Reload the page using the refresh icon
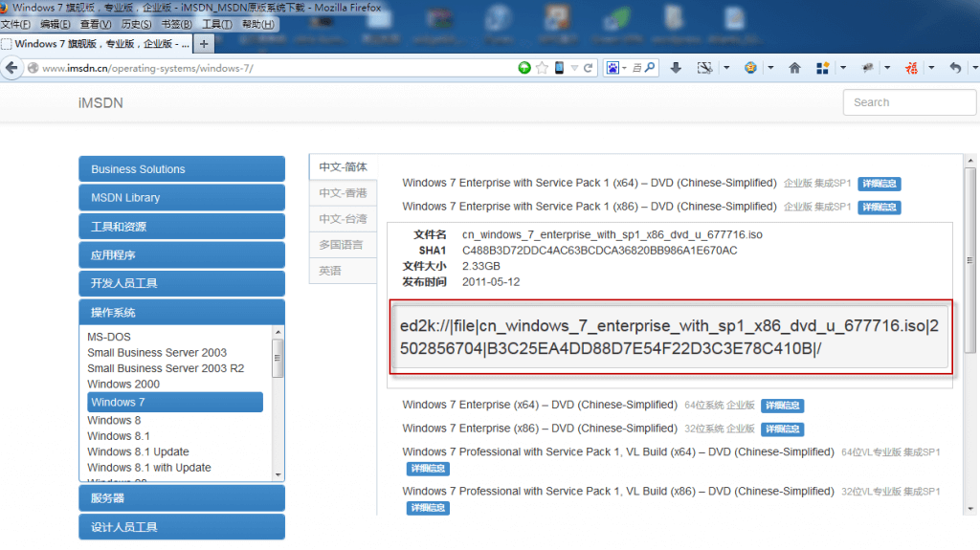The image size is (980, 550). pos(588,68)
